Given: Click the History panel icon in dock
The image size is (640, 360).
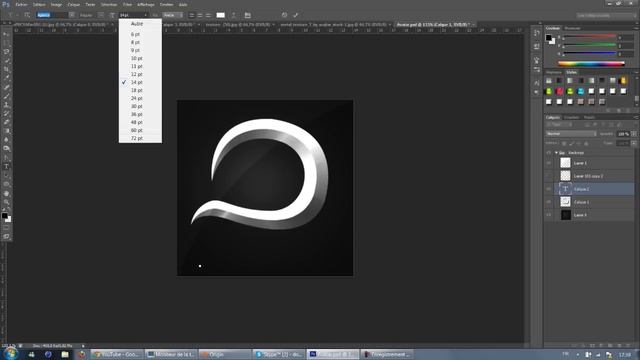Looking at the screenshot, I should pyautogui.click(x=536, y=34).
